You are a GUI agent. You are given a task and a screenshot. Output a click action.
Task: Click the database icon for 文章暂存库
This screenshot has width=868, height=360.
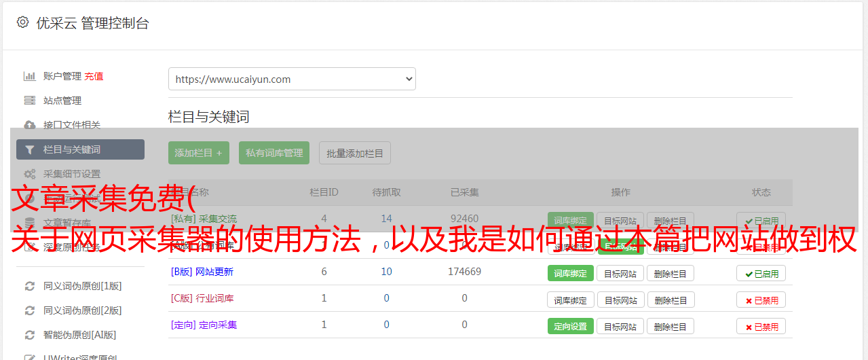pyautogui.click(x=29, y=222)
